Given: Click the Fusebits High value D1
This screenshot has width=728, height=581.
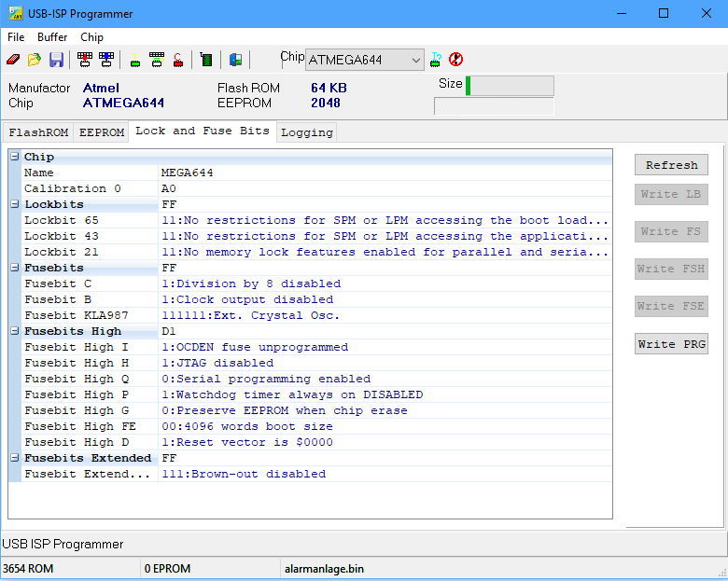Looking at the screenshot, I should click(169, 331).
